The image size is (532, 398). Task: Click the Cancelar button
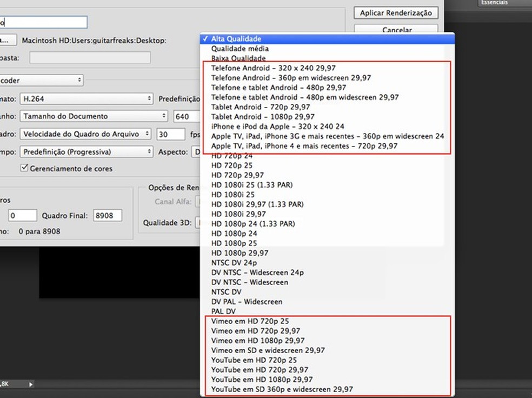tap(396, 30)
